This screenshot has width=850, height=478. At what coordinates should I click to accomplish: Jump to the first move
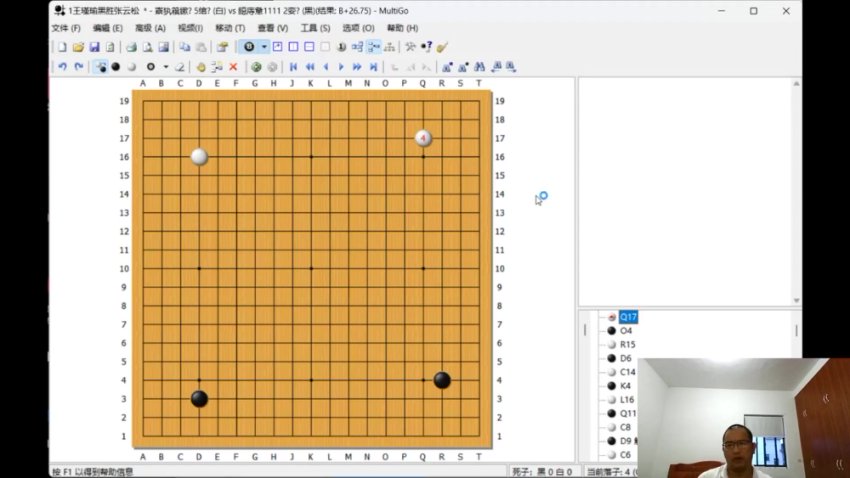pos(293,67)
